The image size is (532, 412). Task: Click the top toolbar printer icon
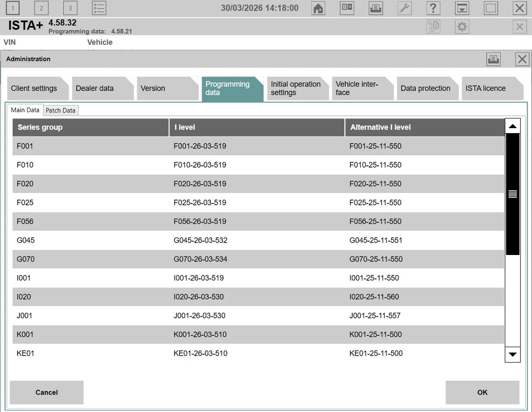pos(376,8)
